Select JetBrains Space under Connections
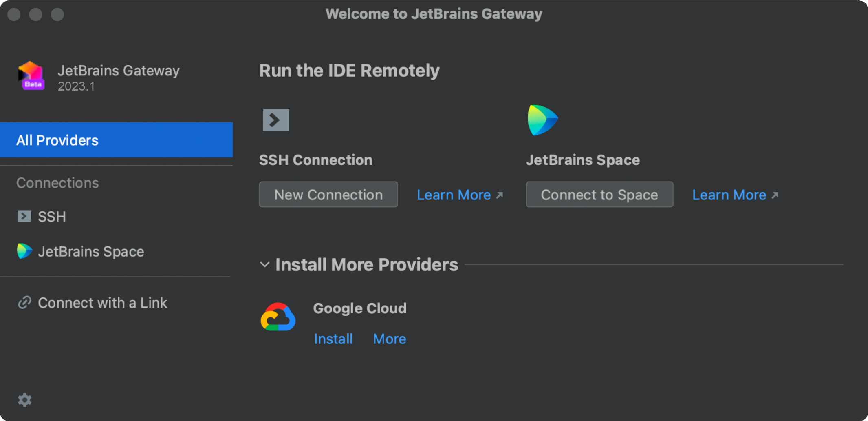Viewport: 868px width, 421px height. click(x=91, y=251)
